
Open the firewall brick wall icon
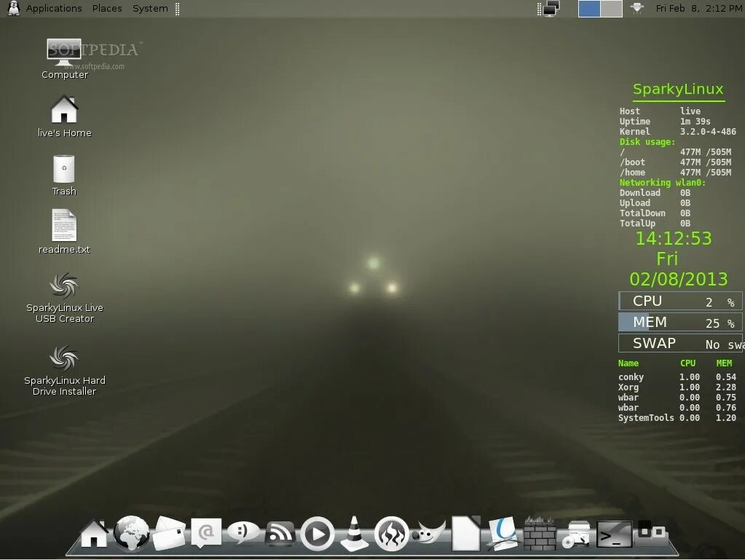pos(540,534)
